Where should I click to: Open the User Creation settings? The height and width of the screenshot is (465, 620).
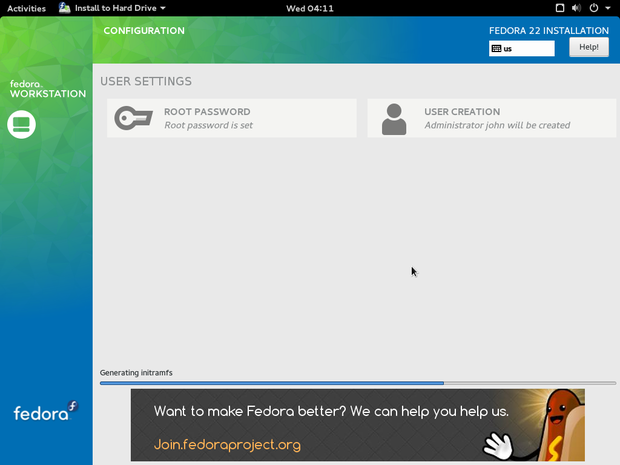[x=491, y=118]
